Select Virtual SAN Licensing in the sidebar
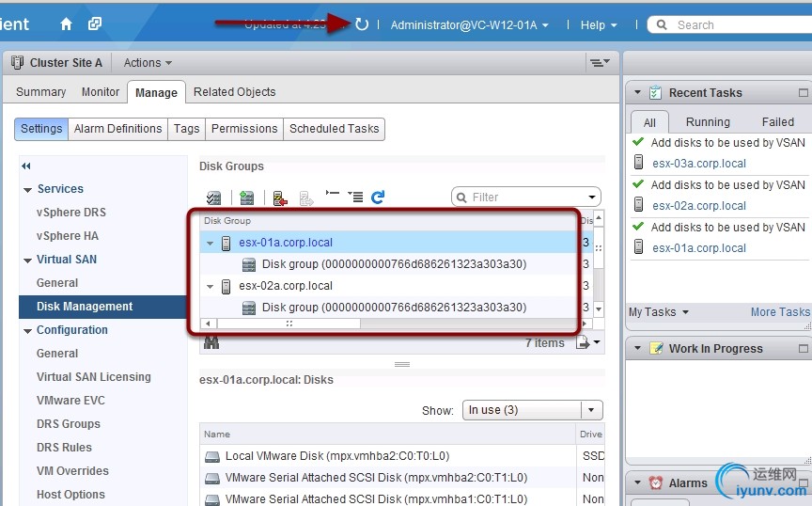 pos(94,377)
